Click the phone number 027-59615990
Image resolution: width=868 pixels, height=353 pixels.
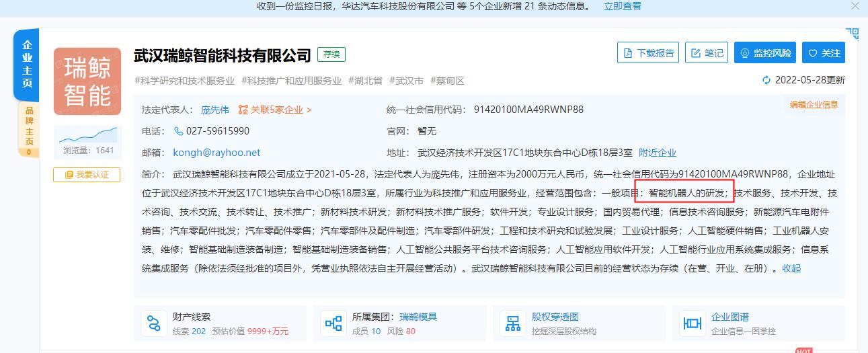[x=218, y=131]
